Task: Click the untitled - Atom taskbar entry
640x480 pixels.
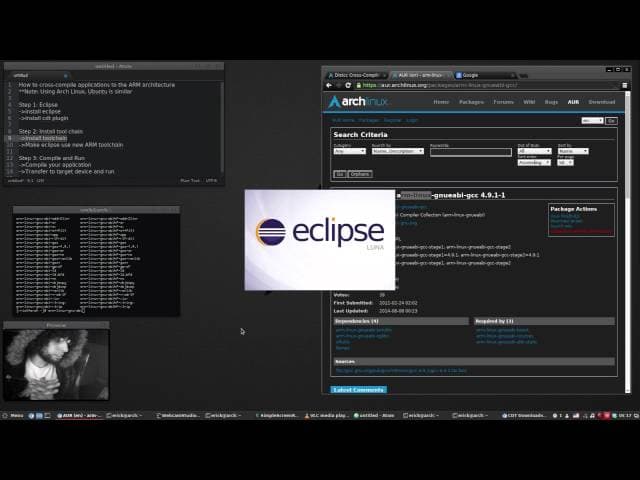Action: [x=374, y=416]
